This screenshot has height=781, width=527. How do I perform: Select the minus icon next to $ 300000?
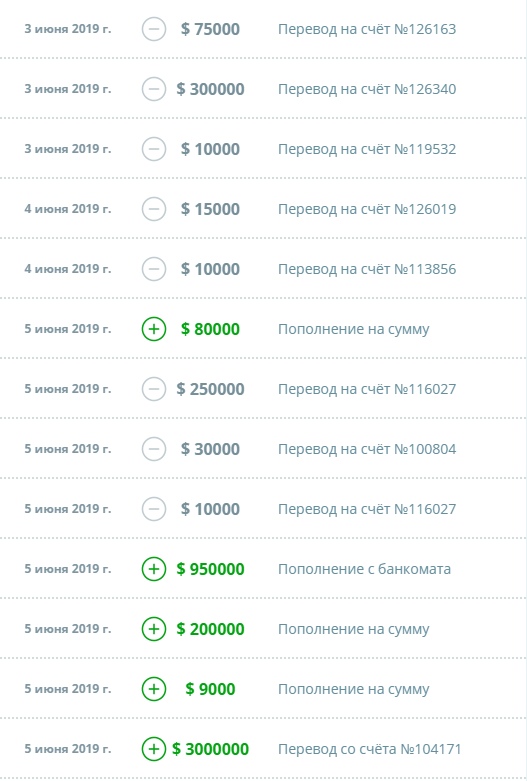[x=154, y=89]
